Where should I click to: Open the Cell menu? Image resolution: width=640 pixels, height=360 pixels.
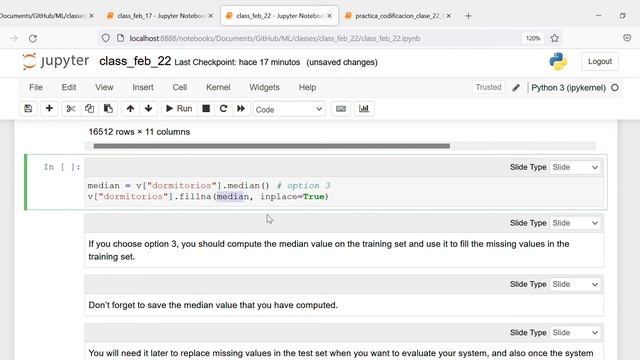coord(180,87)
